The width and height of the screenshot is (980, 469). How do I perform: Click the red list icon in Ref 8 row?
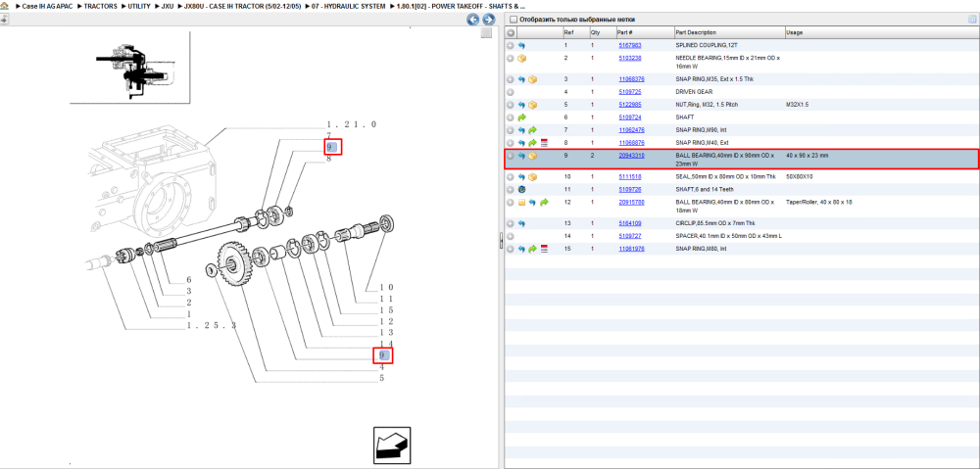point(544,143)
